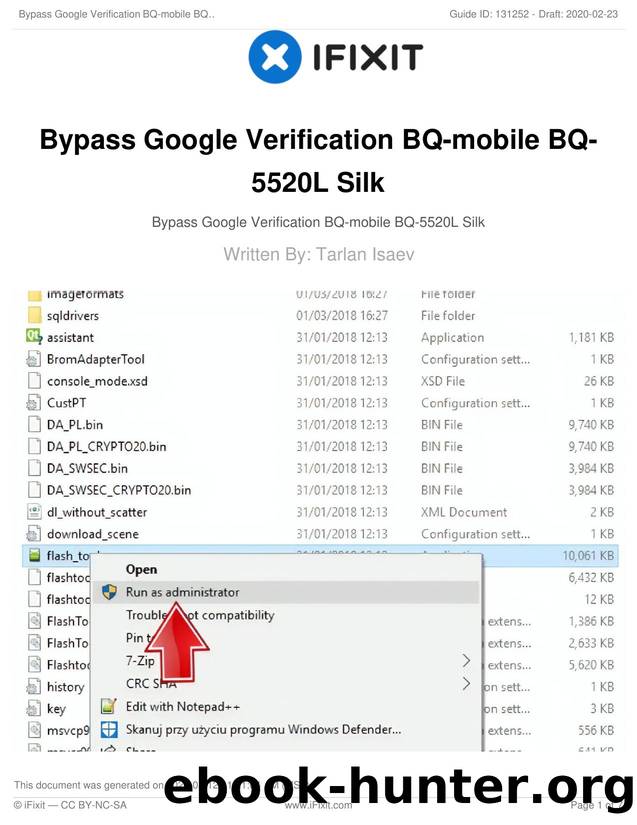Click the download_scene settings file icon

[x=34, y=534]
